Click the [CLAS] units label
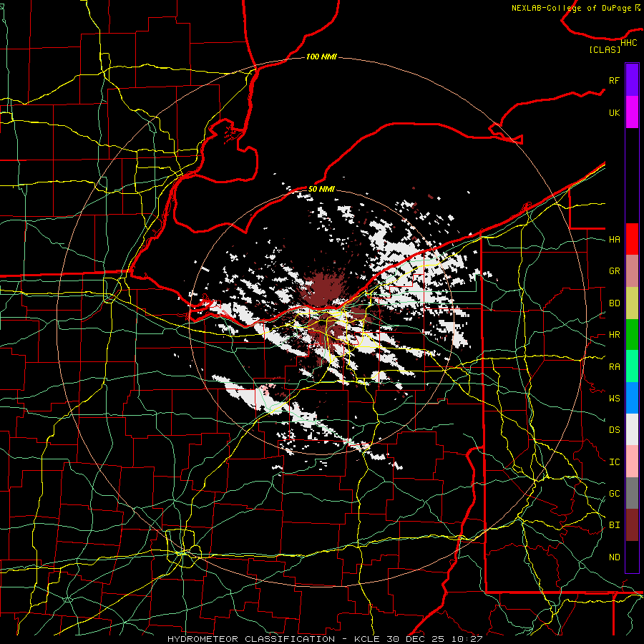Screen dimensions: 644x644 [x=605, y=49]
